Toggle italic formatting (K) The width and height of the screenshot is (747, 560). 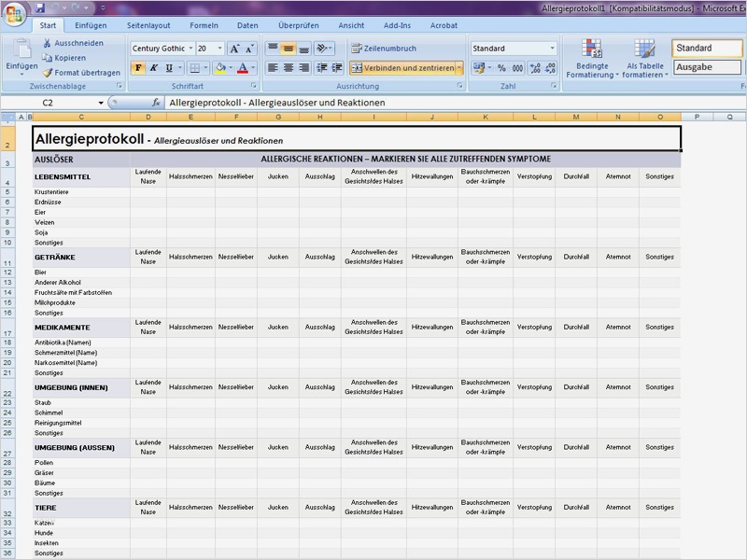click(x=153, y=67)
